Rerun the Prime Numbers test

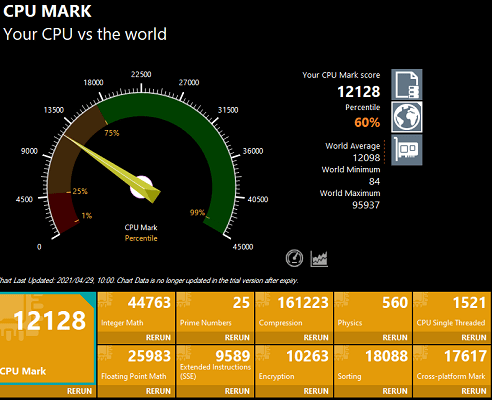(237, 337)
